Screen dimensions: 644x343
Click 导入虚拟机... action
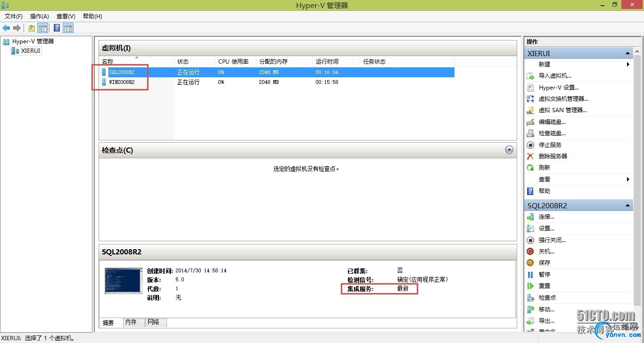tap(555, 76)
